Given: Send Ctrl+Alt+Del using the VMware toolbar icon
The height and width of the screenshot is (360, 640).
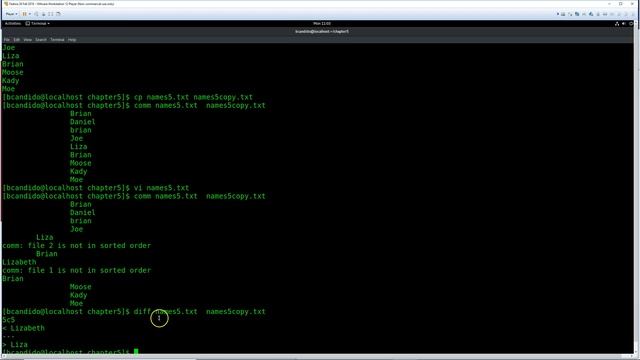Looking at the screenshot, I should pyautogui.click(x=36, y=14).
